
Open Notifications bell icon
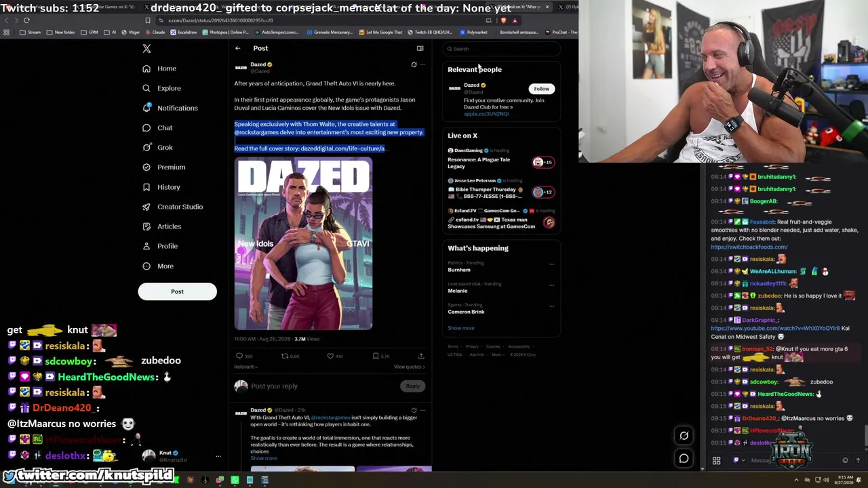pyautogui.click(x=146, y=108)
